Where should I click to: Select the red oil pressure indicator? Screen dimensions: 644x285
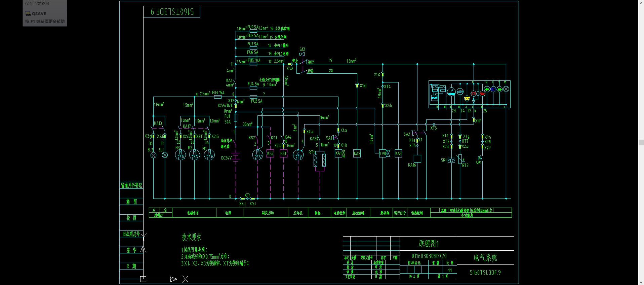482,94
